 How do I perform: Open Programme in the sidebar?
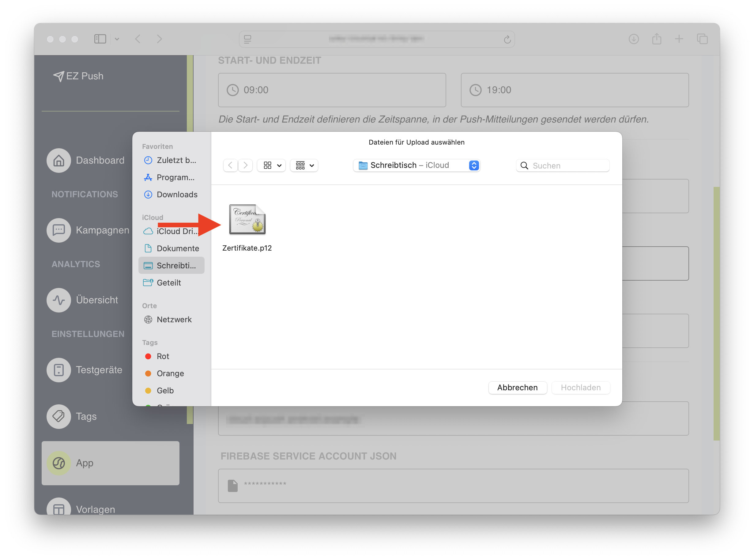[171, 177]
